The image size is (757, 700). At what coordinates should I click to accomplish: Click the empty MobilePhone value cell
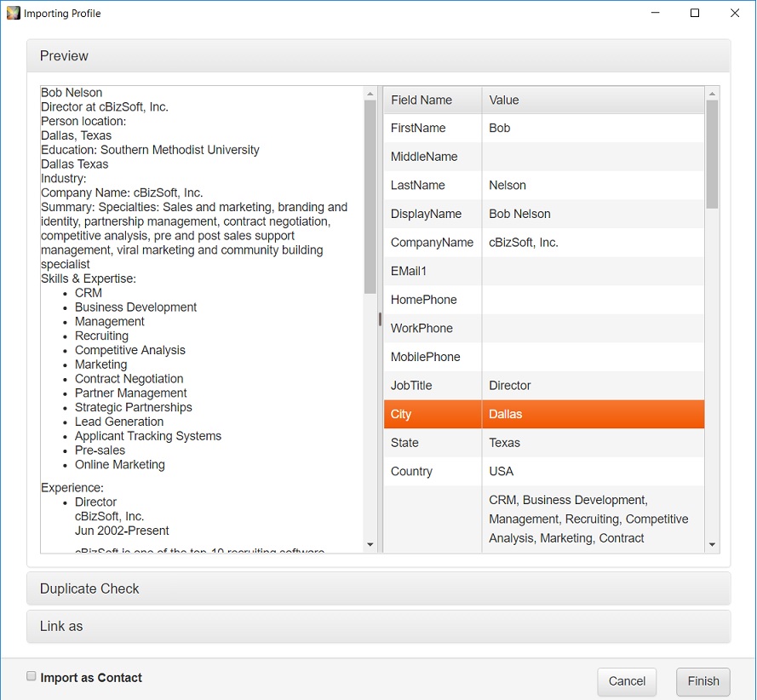pyautogui.click(x=594, y=357)
